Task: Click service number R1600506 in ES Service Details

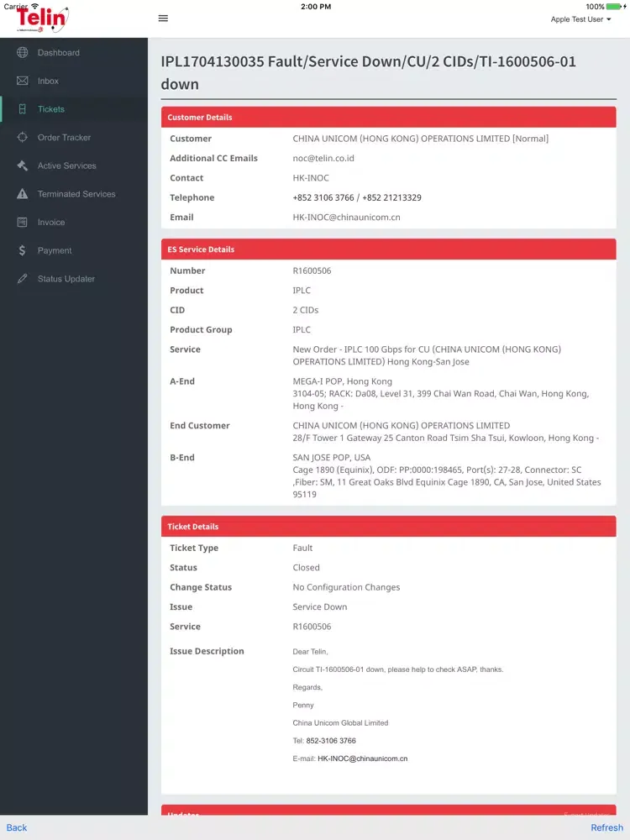Action: tap(312, 271)
